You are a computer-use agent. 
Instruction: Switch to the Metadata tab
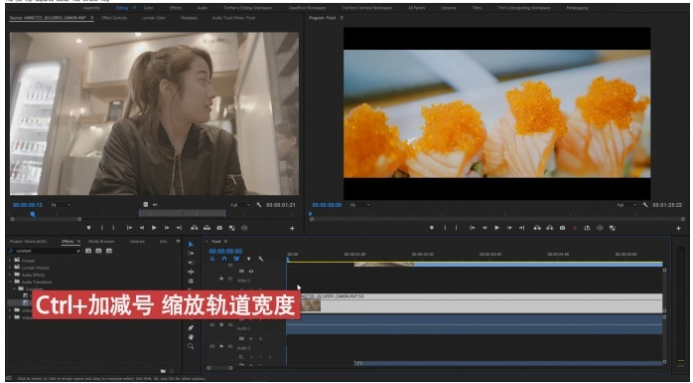[x=189, y=18]
